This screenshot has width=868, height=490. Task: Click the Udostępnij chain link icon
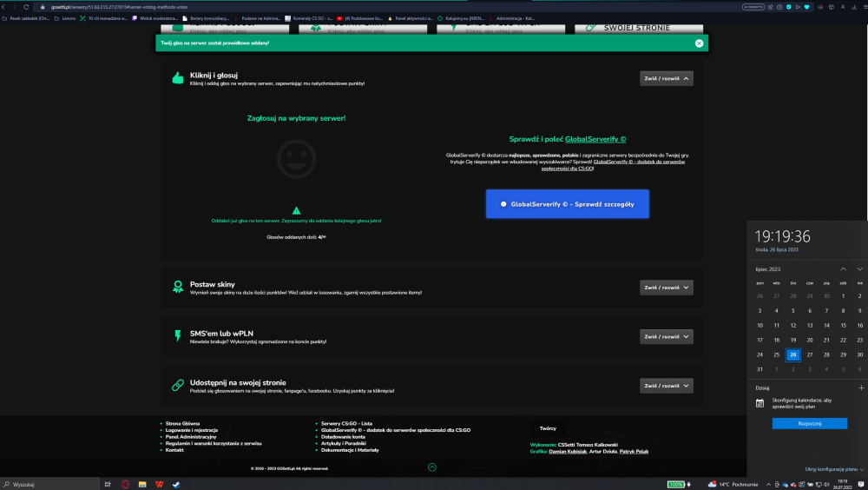click(178, 385)
